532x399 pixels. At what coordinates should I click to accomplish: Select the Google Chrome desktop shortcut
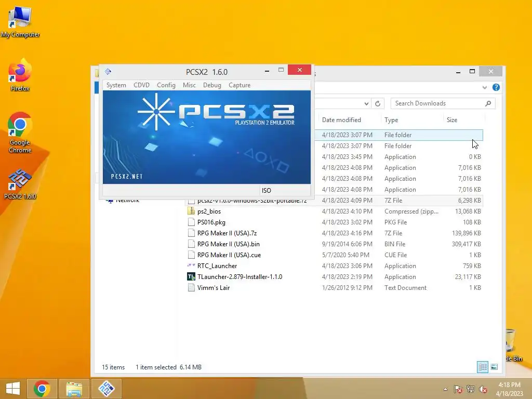pos(20,132)
